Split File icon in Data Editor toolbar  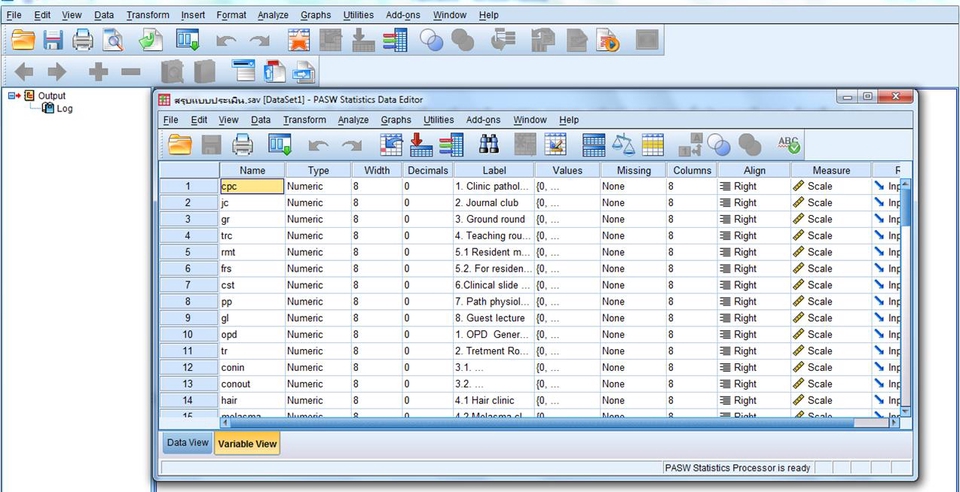pyautogui.click(x=593, y=144)
